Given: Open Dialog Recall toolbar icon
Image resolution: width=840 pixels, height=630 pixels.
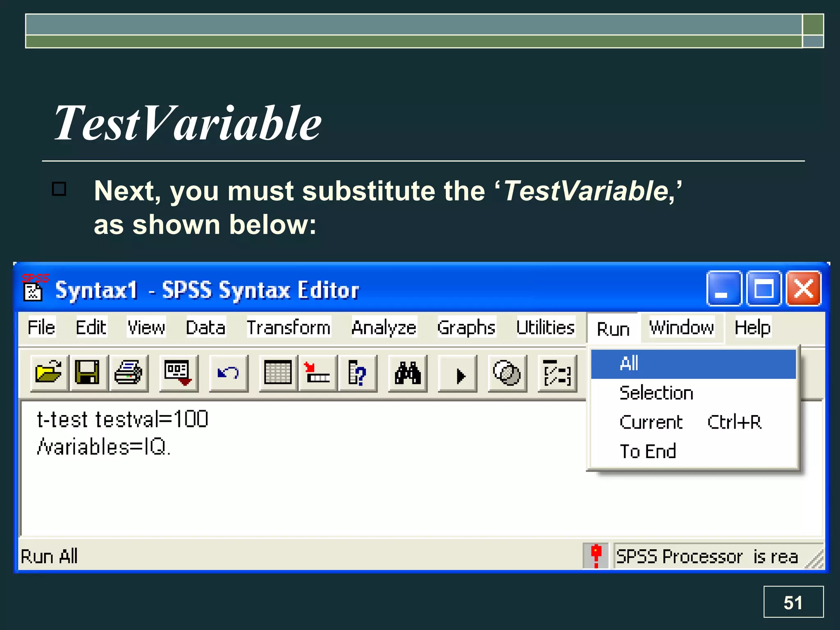Looking at the screenshot, I should [178, 373].
